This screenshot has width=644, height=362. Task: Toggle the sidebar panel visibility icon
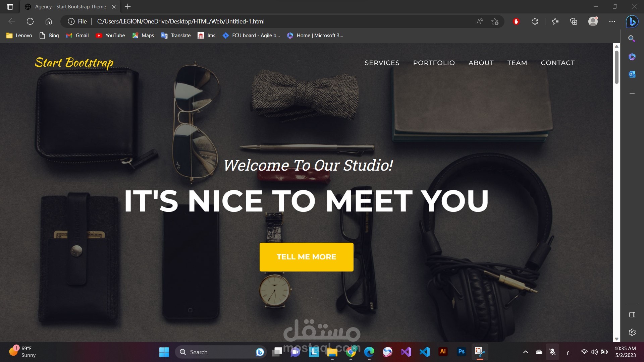(x=632, y=315)
